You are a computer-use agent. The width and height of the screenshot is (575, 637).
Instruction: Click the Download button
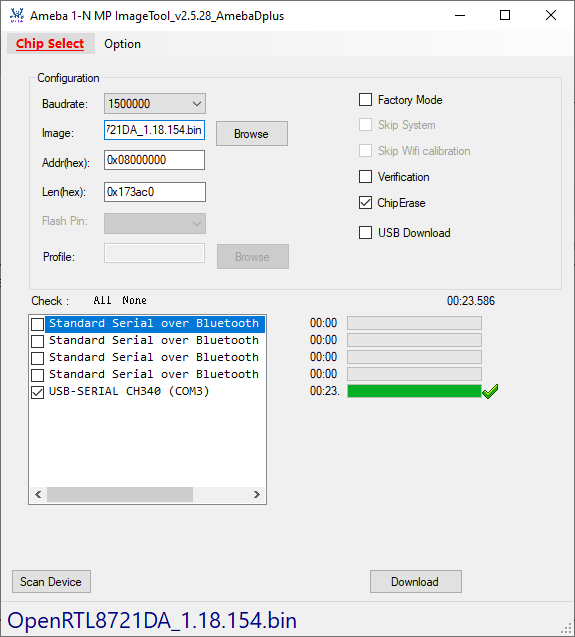tap(415, 582)
